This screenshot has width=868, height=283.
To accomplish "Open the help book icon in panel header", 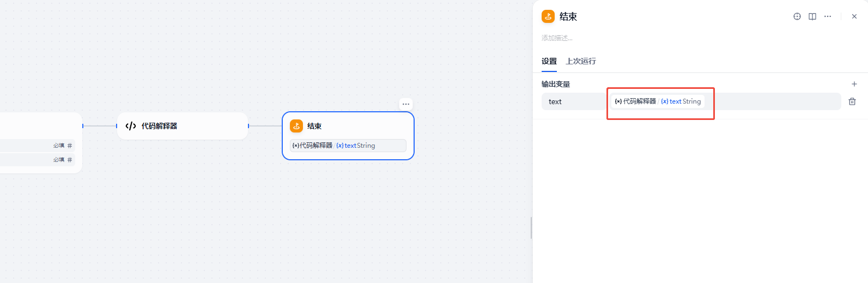I will coord(812,16).
